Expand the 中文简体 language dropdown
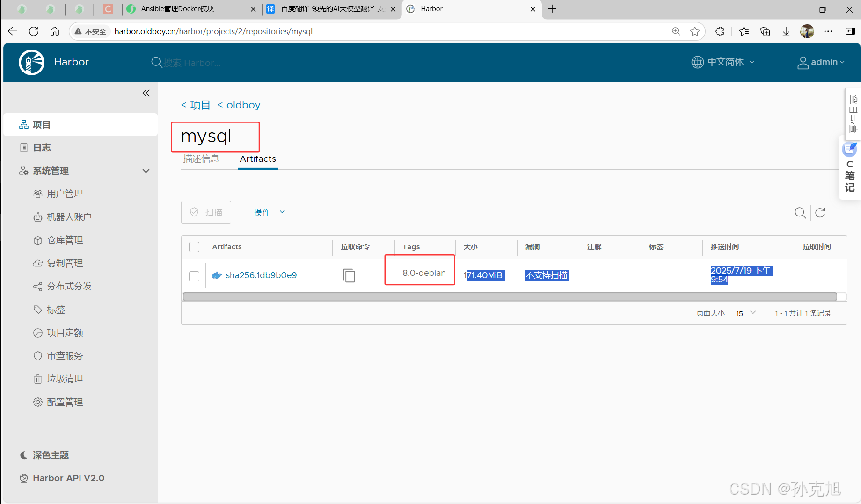Viewport: 861px width, 504px height. tap(723, 62)
